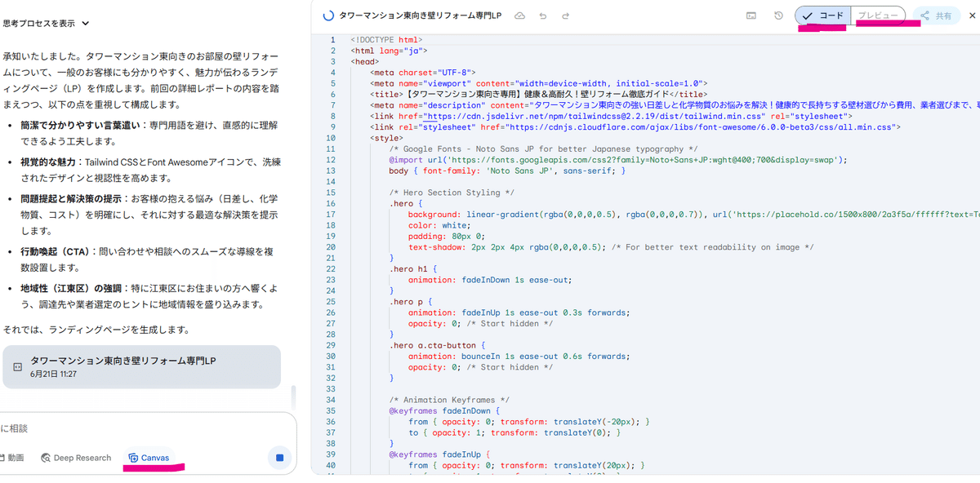Click the Deep Research button
The image size is (980, 483).
(x=75, y=458)
